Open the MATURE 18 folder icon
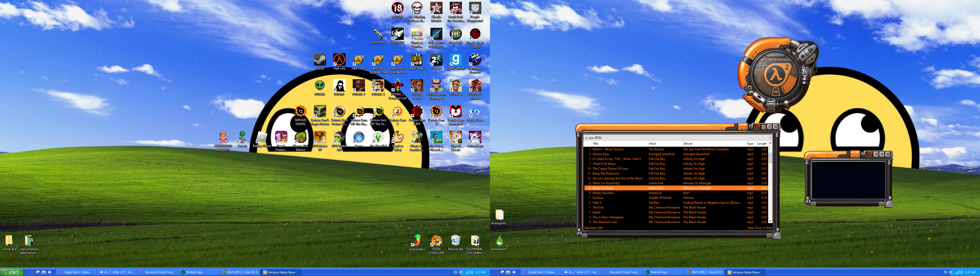This screenshot has height=276, width=980. point(397,10)
